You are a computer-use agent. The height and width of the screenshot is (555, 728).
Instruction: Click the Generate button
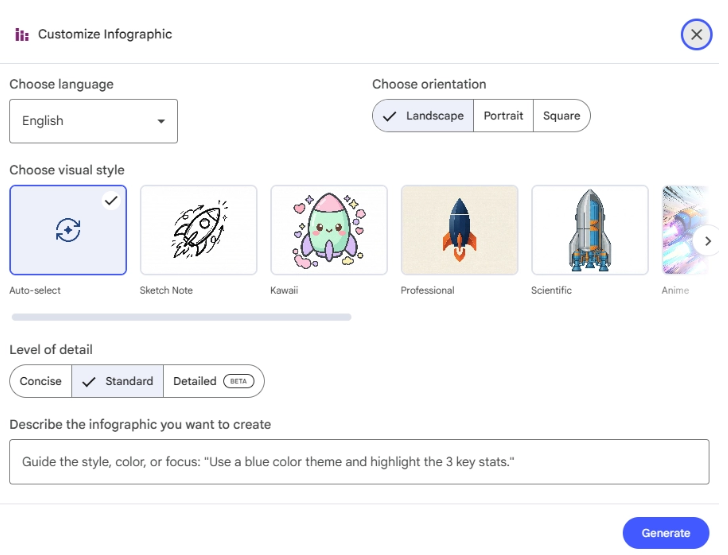[665, 533]
